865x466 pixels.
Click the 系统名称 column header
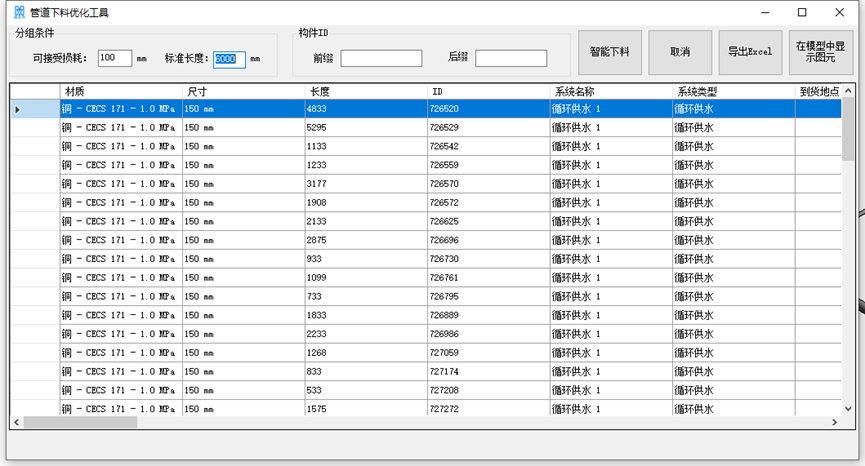(610, 92)
